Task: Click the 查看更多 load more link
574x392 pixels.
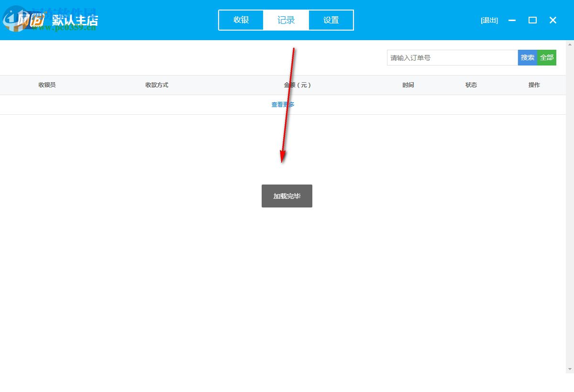Action: point(282,104)
